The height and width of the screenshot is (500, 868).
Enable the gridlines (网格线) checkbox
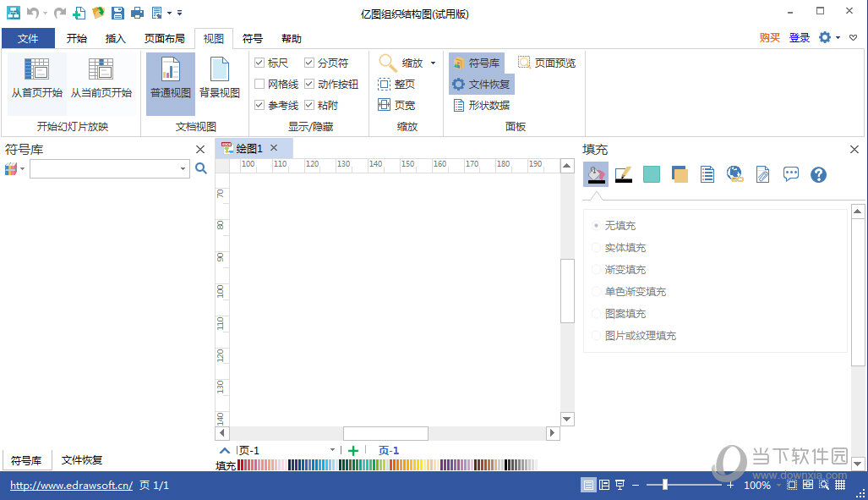[x=260, y=84]
